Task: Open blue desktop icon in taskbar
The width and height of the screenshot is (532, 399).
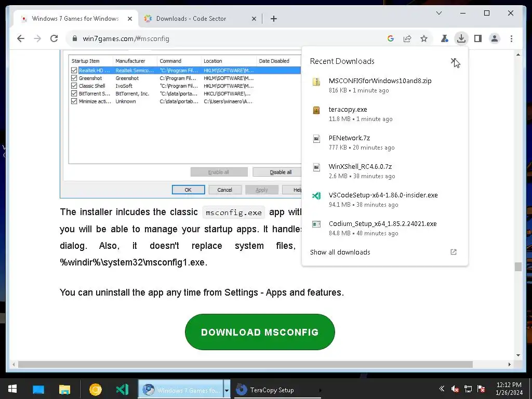Action: (38, 389)
